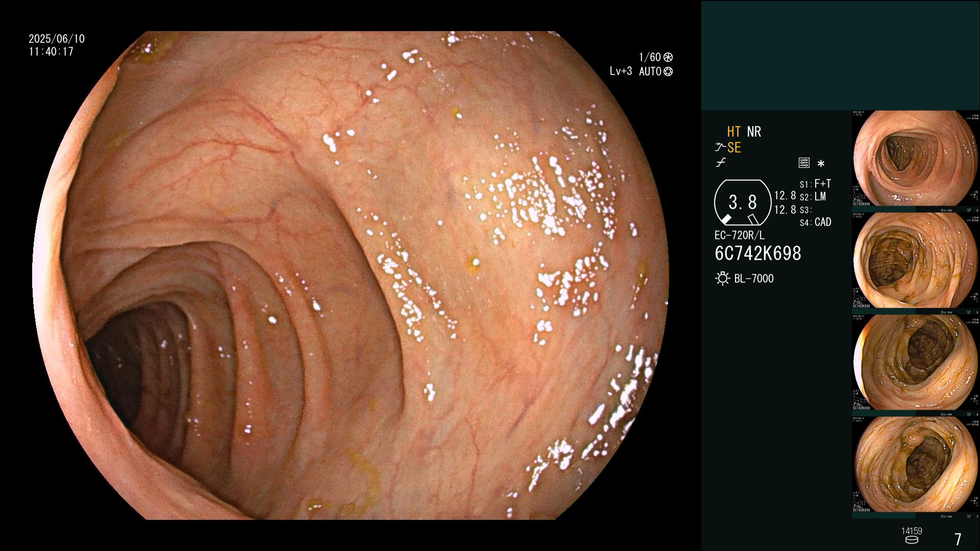Open the second captured thumbnail
980x551 pixels.
pyautogui.click(x=916, y=261)
